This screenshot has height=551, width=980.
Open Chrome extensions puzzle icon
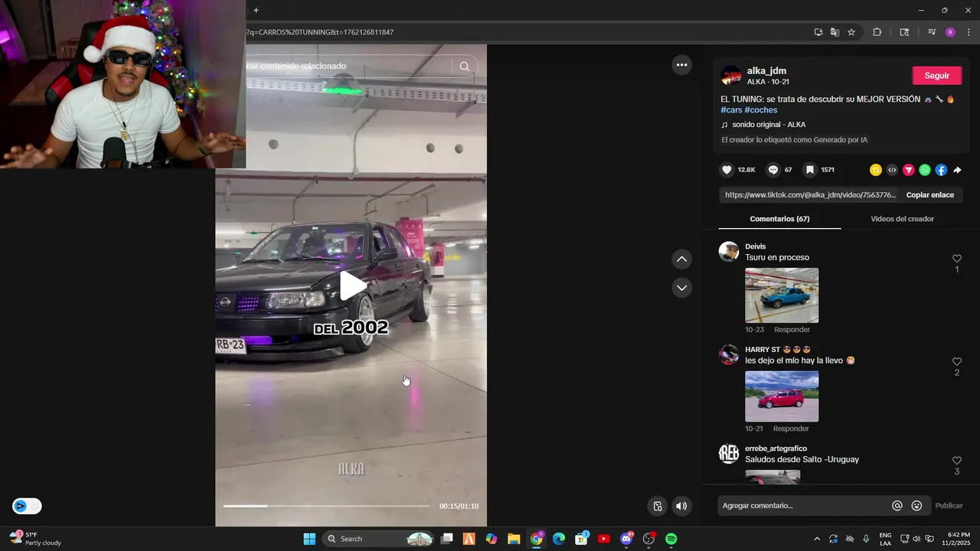pyautogui.click(x=877, y=32)
